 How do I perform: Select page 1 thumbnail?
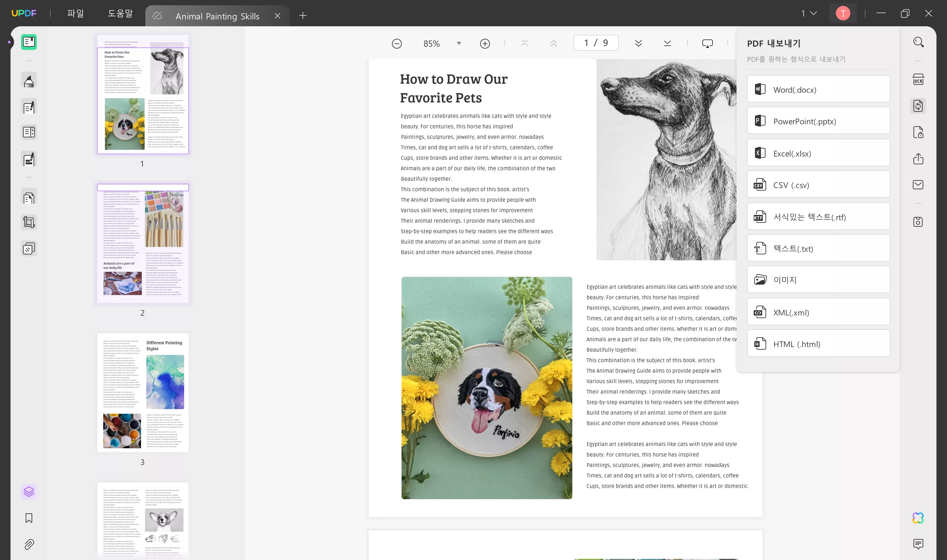click(143, 94)
